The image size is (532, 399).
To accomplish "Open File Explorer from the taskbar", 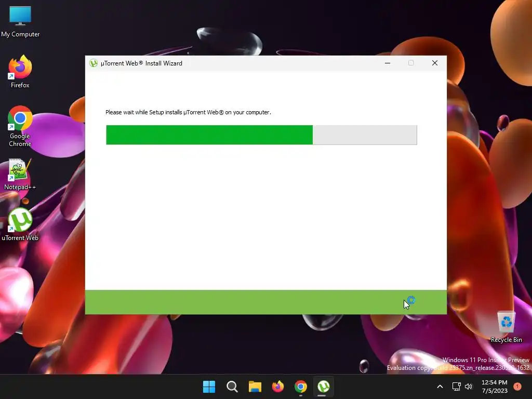I will point(255,387).
